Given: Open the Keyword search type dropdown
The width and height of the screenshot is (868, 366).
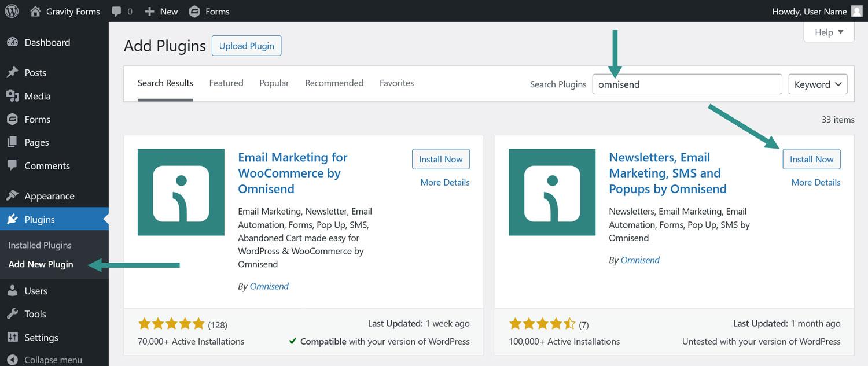Looking at the screenshot, I should click(818, 84).
